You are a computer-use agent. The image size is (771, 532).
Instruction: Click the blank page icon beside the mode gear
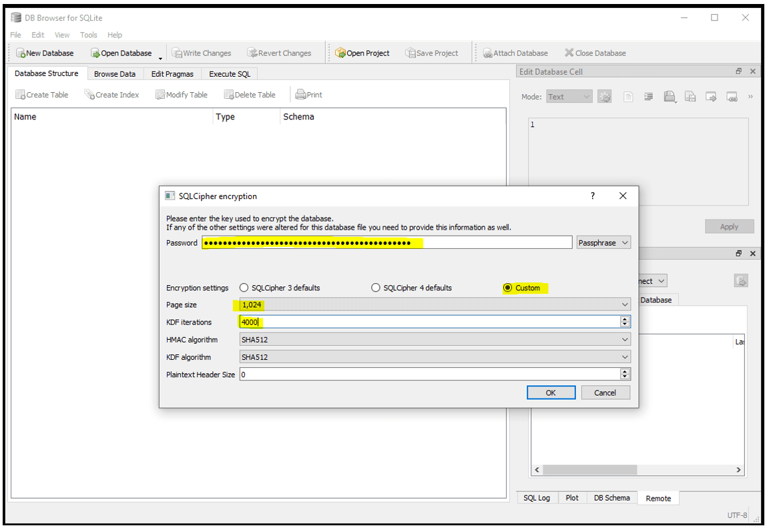(628, 97)
